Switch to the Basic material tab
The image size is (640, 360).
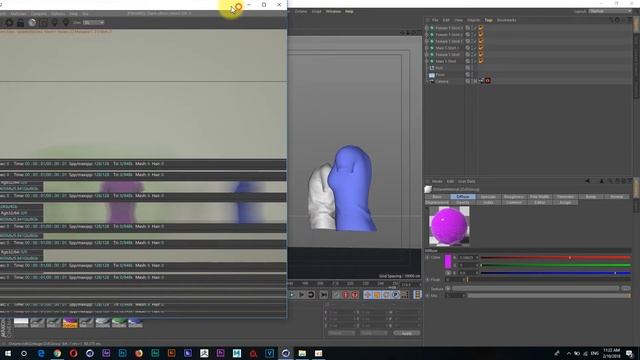[437, 197]
